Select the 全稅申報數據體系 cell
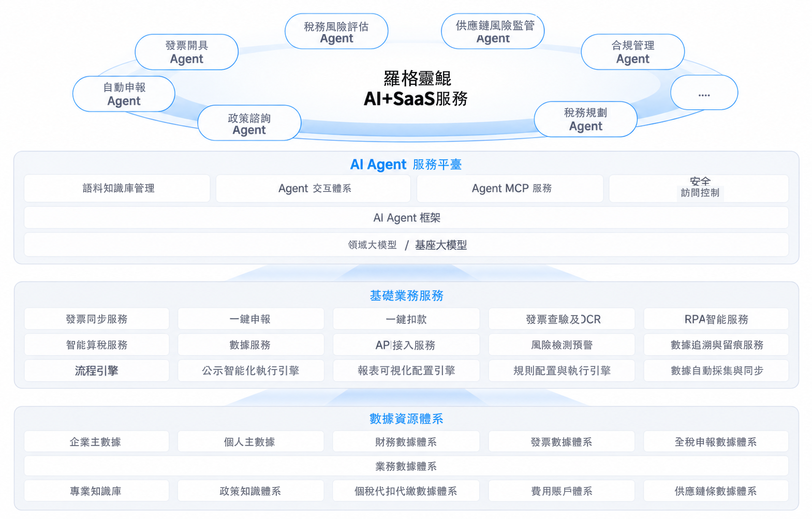 point(716,441)
